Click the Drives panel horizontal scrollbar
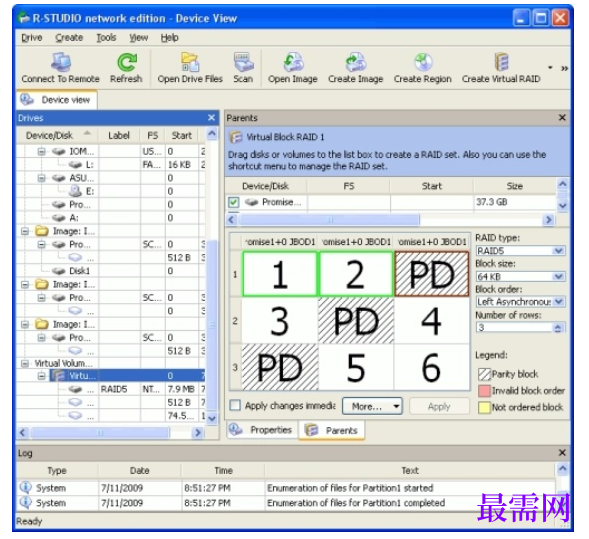Screen dimensions: 589x539 click(110, 433)
